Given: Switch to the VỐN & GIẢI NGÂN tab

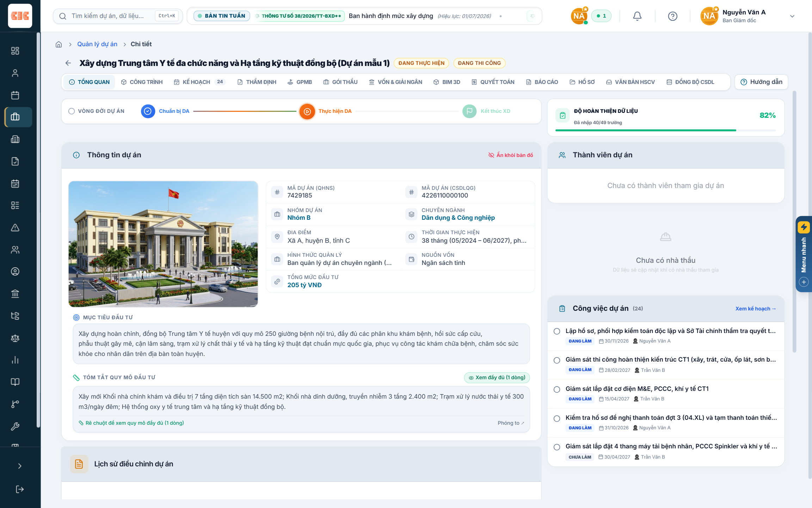Looking at the screenshot, I should 395,82.
